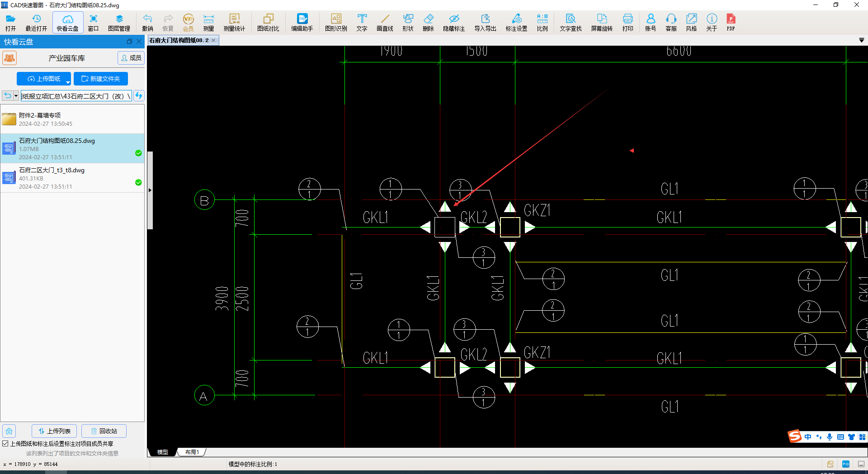Screen dimensions: 868x474
Task: Open the 最近打开 recent files icon
Action: pyautogui.click(x=36, y=22)
